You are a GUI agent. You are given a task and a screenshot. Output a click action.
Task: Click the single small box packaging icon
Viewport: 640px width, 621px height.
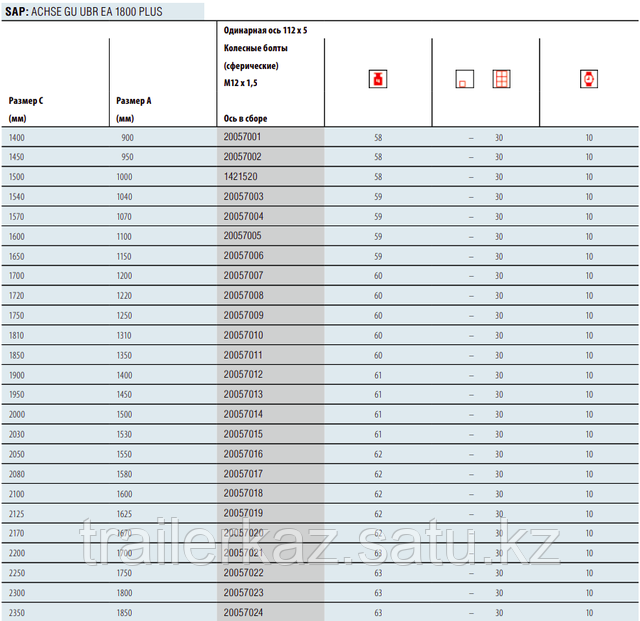[x=464, y=79]
